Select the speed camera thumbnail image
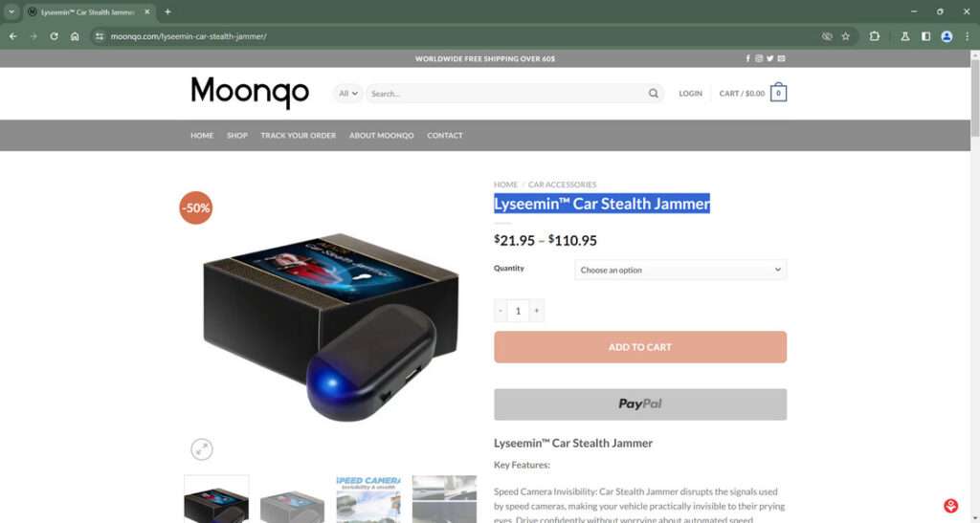Viewport: 980px width, 523px height. tap(368, 499)
